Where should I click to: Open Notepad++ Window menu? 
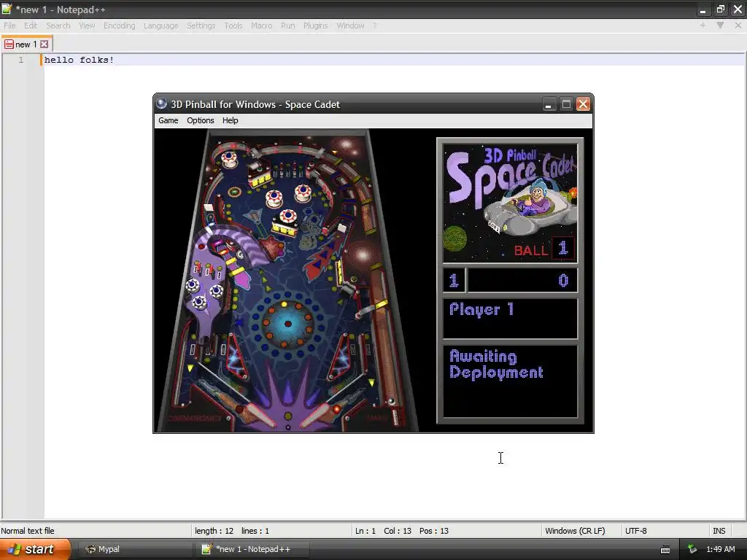(x=350, y=26)
